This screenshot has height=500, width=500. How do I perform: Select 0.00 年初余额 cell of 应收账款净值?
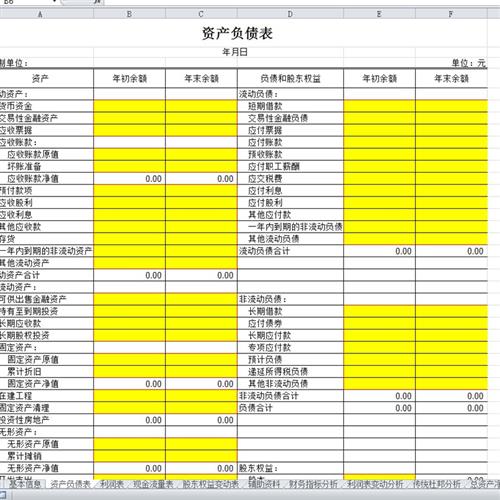[x=129, y=178]
